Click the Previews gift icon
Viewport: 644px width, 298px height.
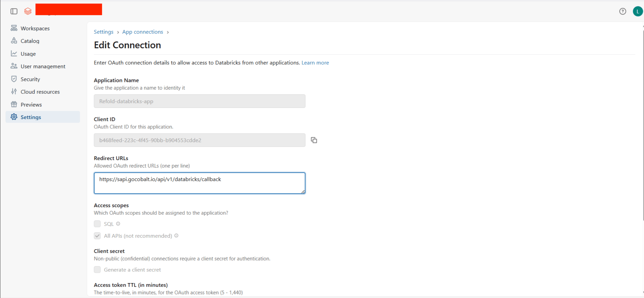pos(14,104)
